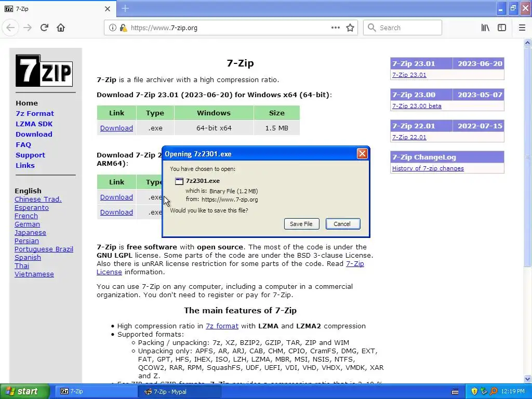
Task: Select the 7-Zip tab
Action: click(58, 9)
